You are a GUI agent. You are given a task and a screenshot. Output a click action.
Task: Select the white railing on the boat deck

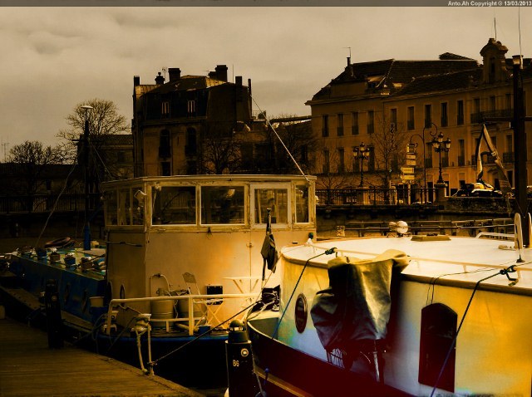tap(166, 299)
